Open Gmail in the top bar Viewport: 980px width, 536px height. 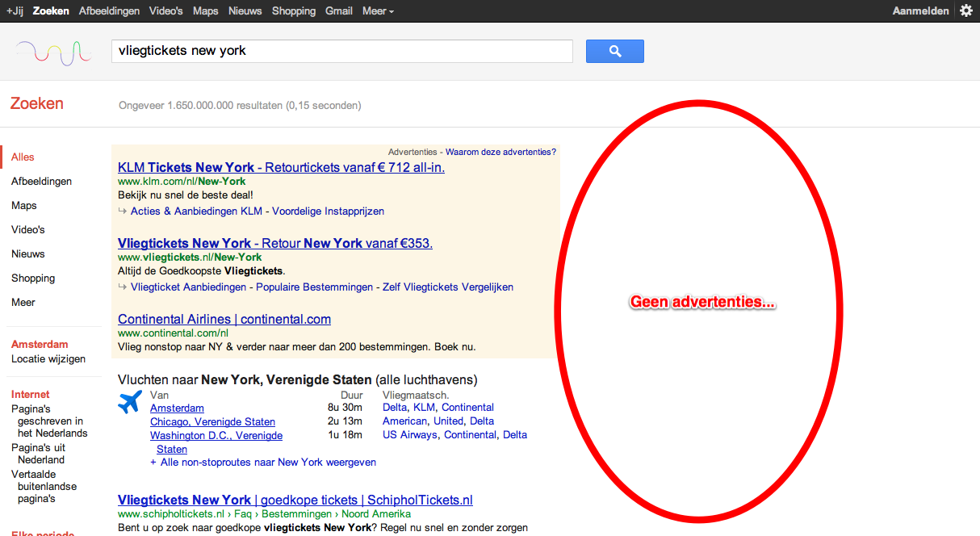click(339, 10)
